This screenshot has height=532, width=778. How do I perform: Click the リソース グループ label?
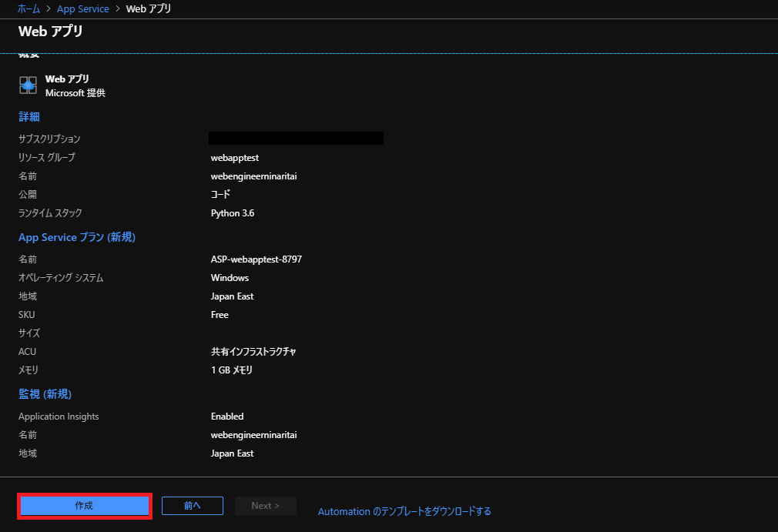pyautogui.click(x=47, y=158)
